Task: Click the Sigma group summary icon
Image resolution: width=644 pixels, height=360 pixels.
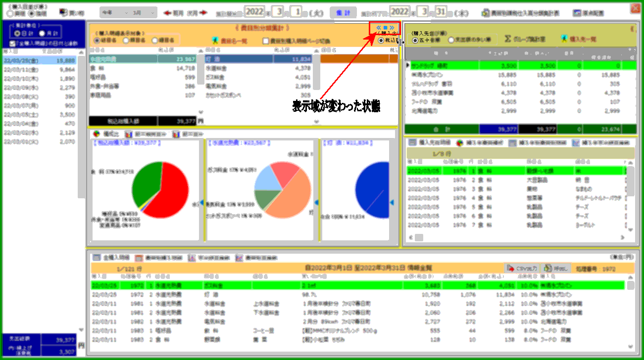Action: point(508,39)
